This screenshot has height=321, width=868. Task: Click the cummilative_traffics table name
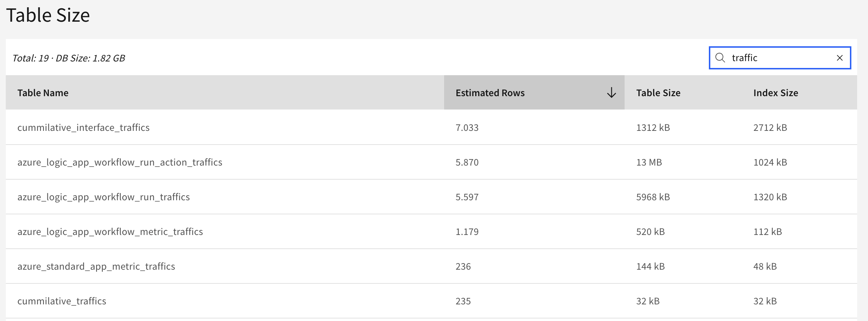click(x=62, y=301)
